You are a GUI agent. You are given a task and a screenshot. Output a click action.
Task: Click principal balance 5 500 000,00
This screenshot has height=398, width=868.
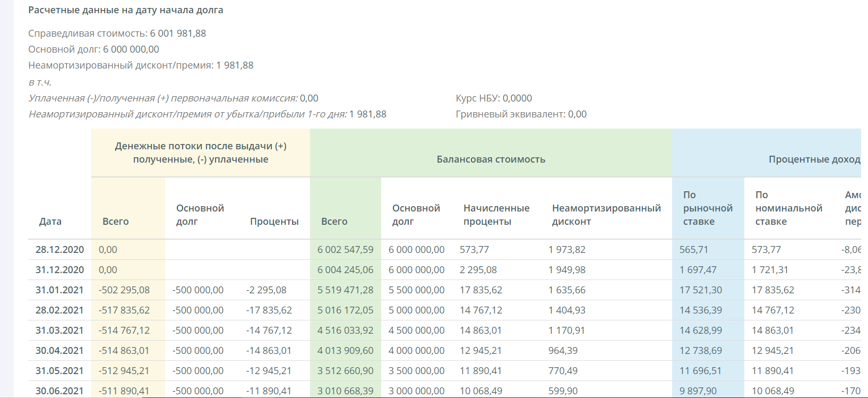pyautogui.click(x=417, y=290)
